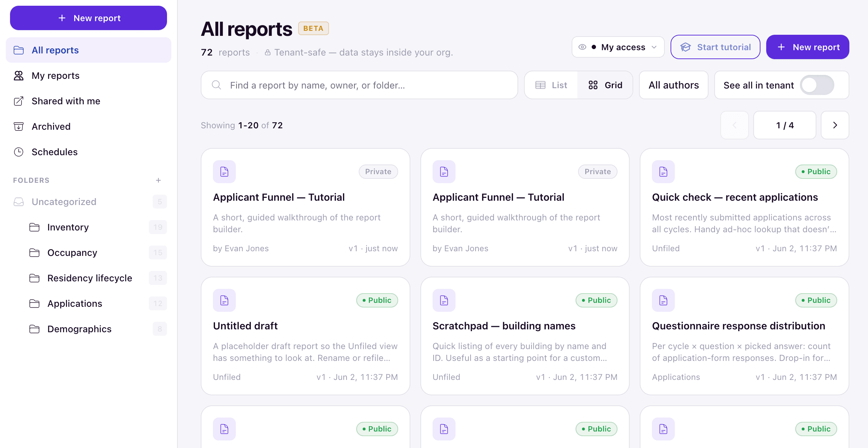Click the Shared with me icon
This screenshot has width=868, height=448.
click(19, 101)
